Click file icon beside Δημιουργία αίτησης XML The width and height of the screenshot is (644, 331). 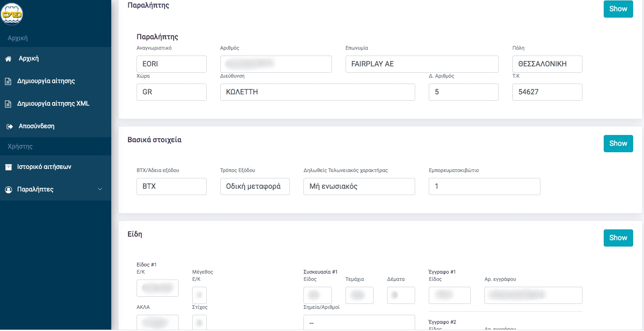point(8,104)
